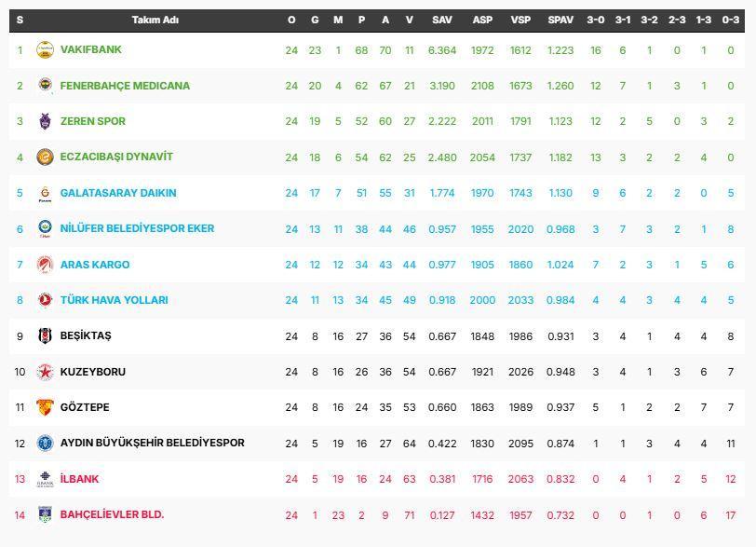The image size is (756, 547).
Task: Click the VakıfBank team logo
Action: click(45, 50)
